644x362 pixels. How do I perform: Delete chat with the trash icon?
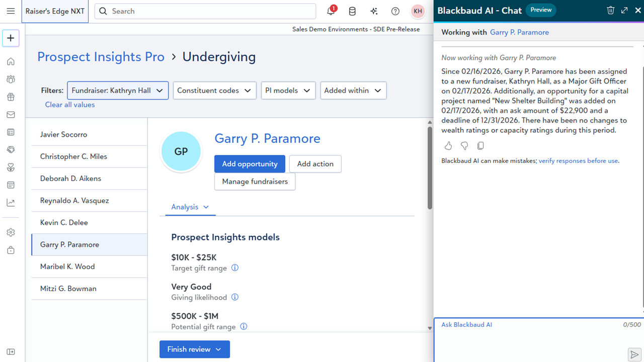610,11
